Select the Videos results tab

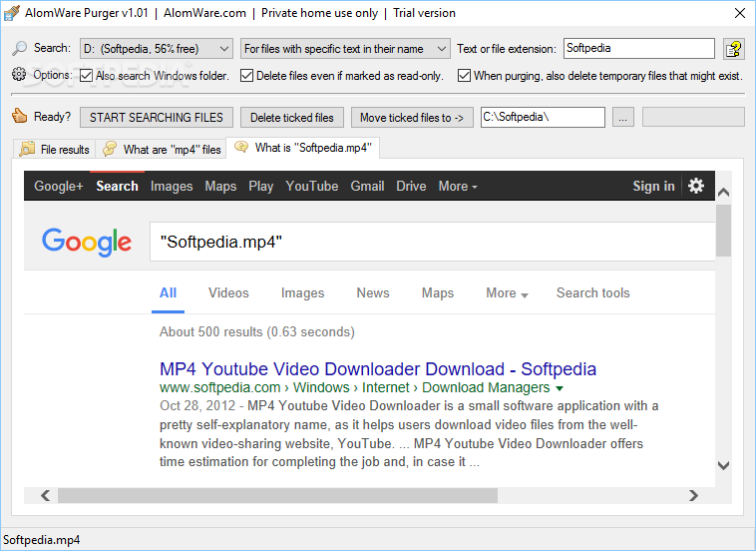tap(228, 292)
